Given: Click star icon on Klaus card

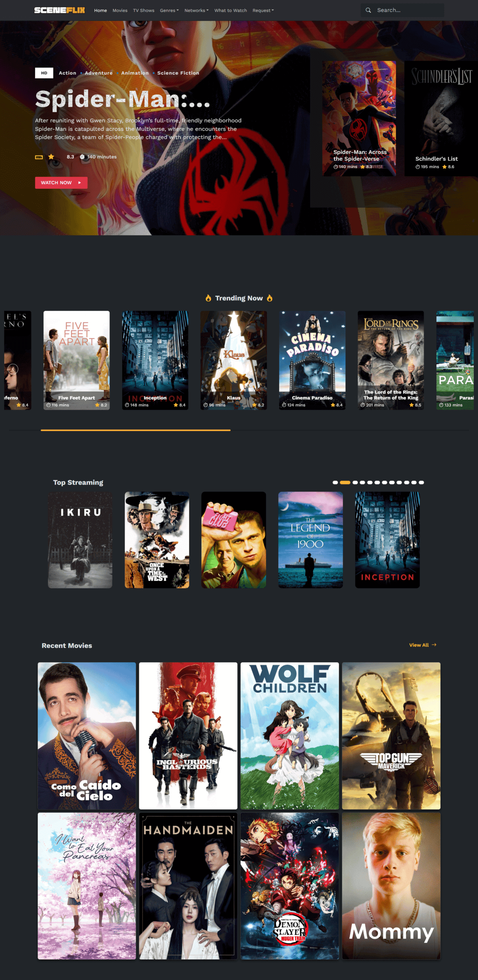Looking at the screenshot, I should [x=255, y=405].
